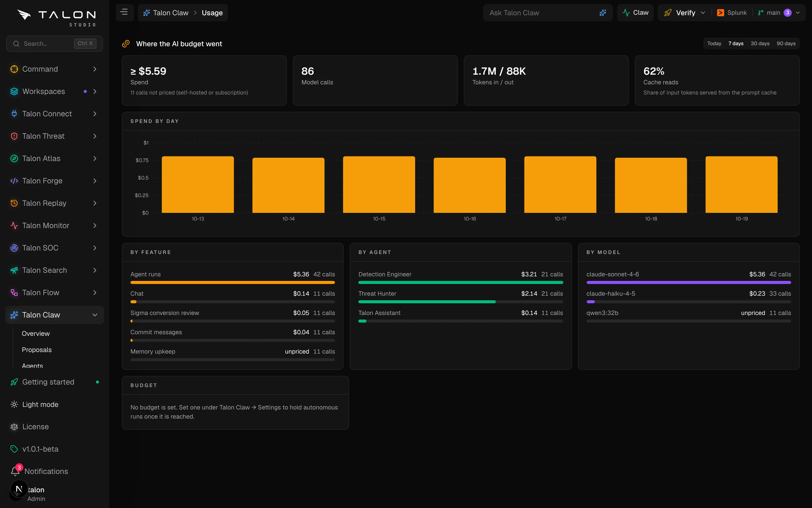Click the License scales icon
The width and height of the screenshot is (812, 508).
pos(14,427)
